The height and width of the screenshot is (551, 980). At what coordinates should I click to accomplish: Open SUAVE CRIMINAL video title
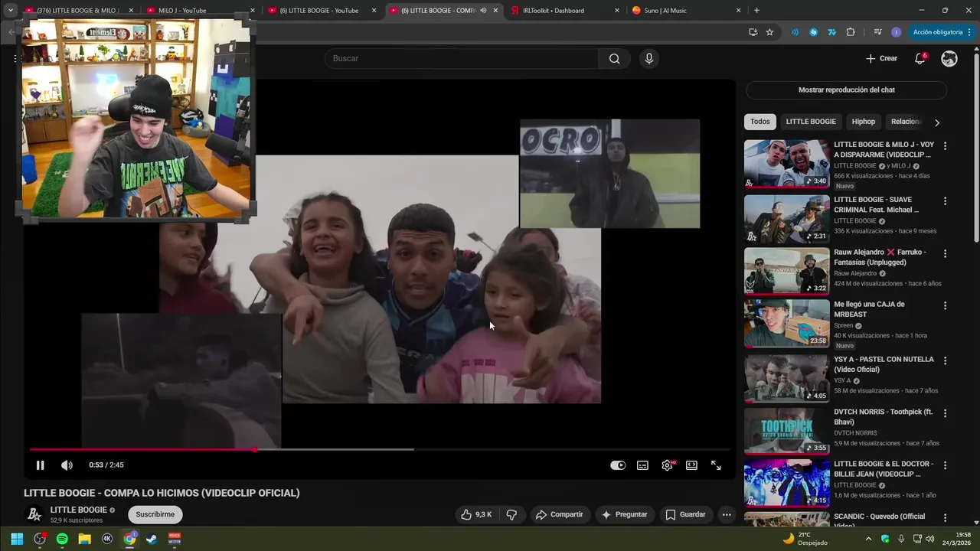[x=877, y=204]
